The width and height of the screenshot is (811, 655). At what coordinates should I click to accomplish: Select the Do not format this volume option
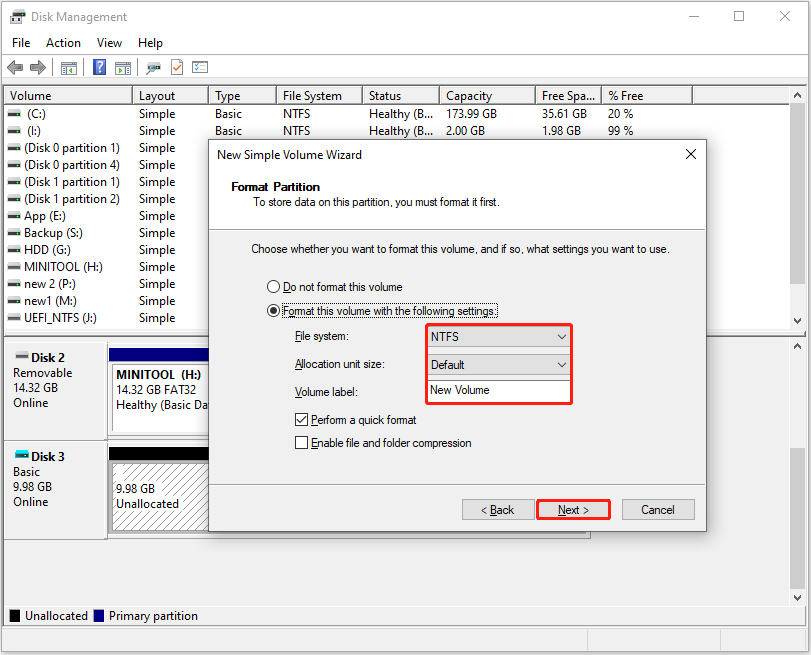click(273, 286)
